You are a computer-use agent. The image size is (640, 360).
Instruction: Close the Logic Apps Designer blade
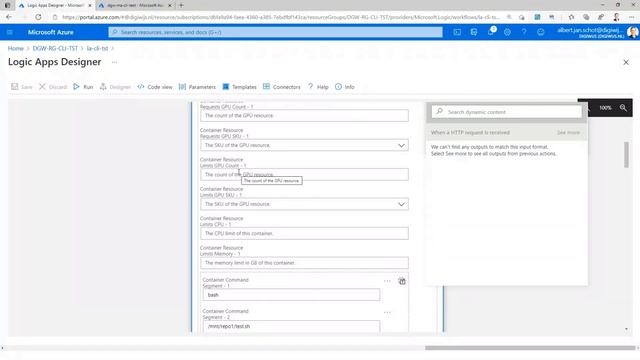(x=626, y=62)
